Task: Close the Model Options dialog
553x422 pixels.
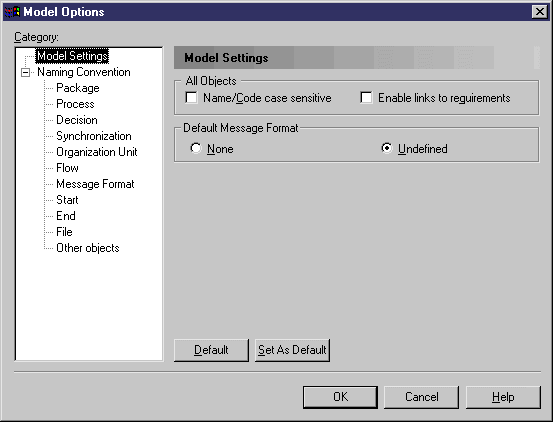Action: pyautogui.click(x=539, y=12)
